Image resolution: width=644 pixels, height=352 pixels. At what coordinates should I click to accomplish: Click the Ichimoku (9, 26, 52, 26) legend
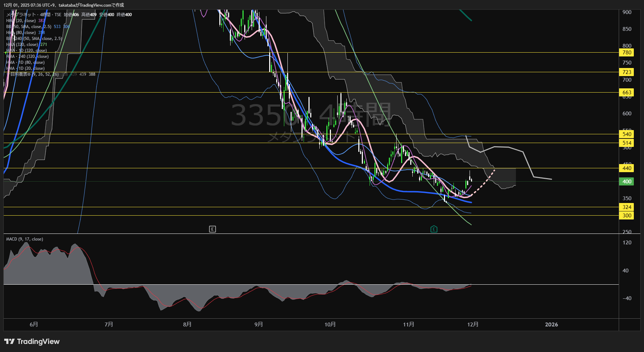click(x=32, y=74)
